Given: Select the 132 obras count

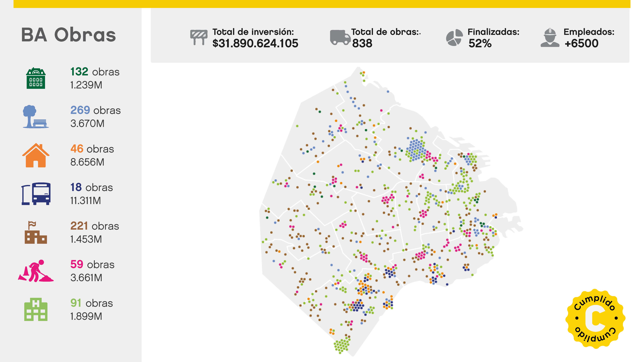Looking at the screenshot, I should pos(95,72).
